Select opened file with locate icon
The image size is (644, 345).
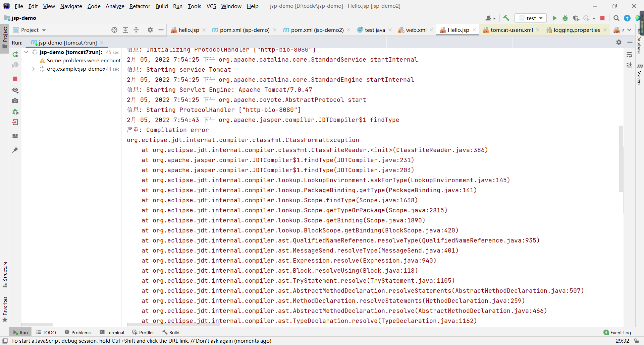point(114,30)
